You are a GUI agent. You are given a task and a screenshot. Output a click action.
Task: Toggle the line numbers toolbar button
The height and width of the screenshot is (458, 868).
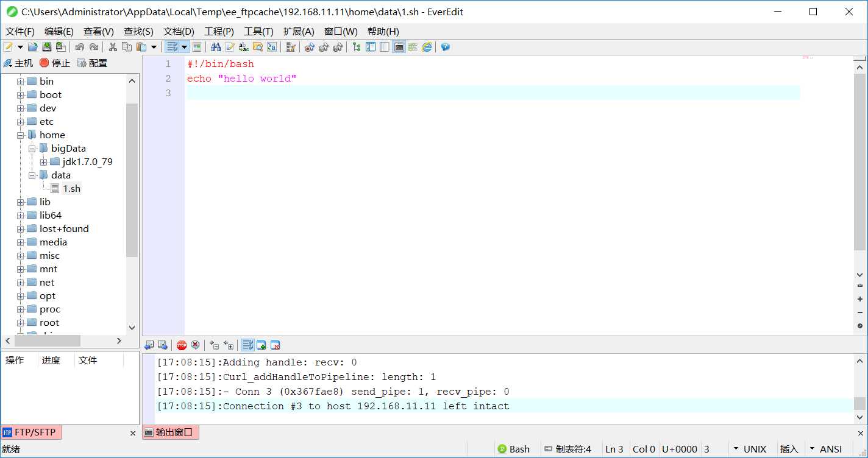[197, 47]
